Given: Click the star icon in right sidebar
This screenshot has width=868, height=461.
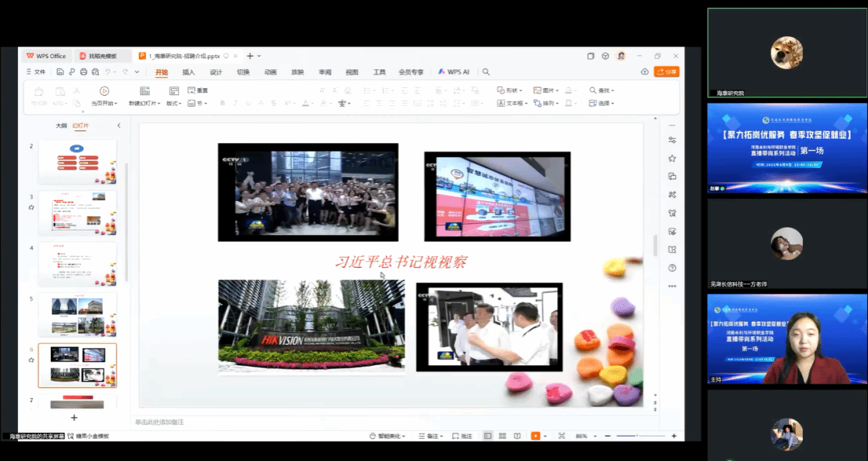Looking at the screenshot, I should click(x=672, y=158).
